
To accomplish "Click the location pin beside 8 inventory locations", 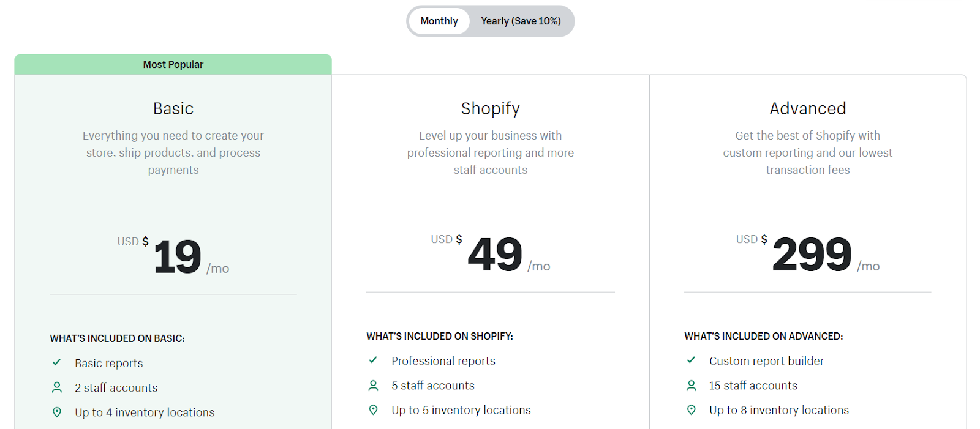I will pos(691,409).
